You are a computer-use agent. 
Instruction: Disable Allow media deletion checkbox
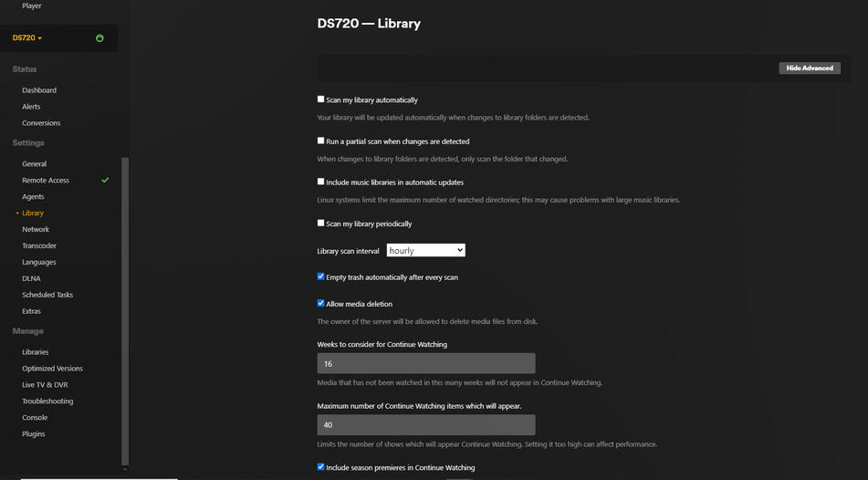320,303
